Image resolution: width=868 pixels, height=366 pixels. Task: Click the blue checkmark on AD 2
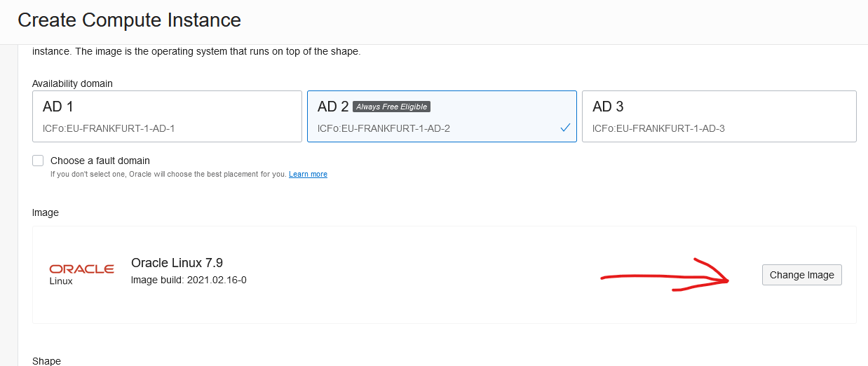[x=565, y=128]
